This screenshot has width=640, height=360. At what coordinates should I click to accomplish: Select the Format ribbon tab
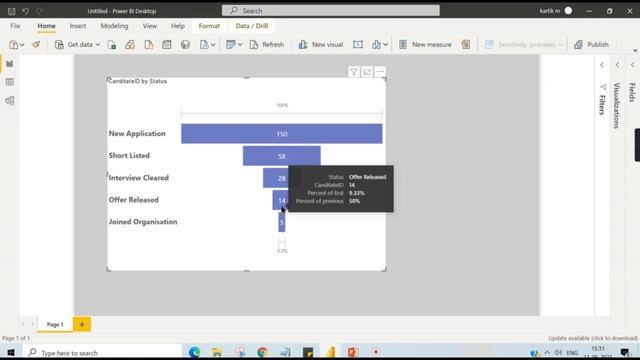click(209, 26)
